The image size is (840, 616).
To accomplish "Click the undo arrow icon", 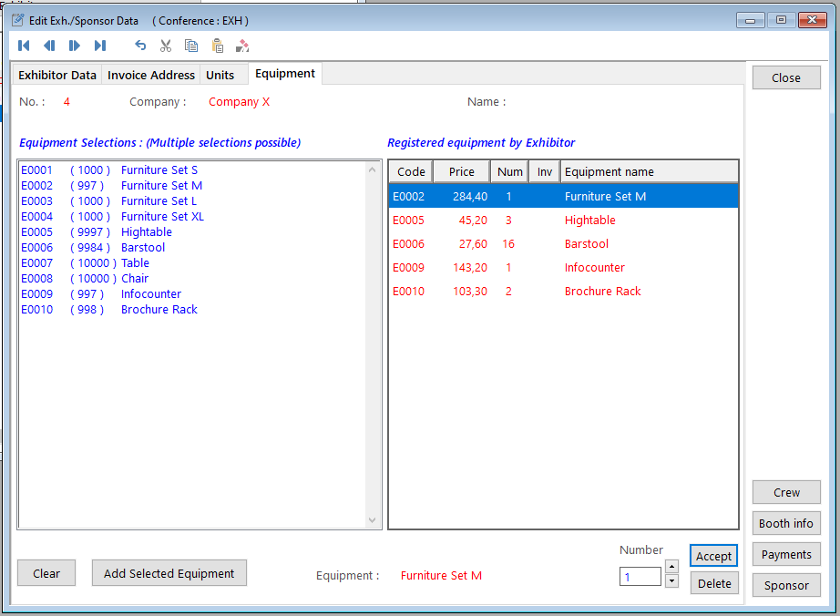I will pos(140,46).
